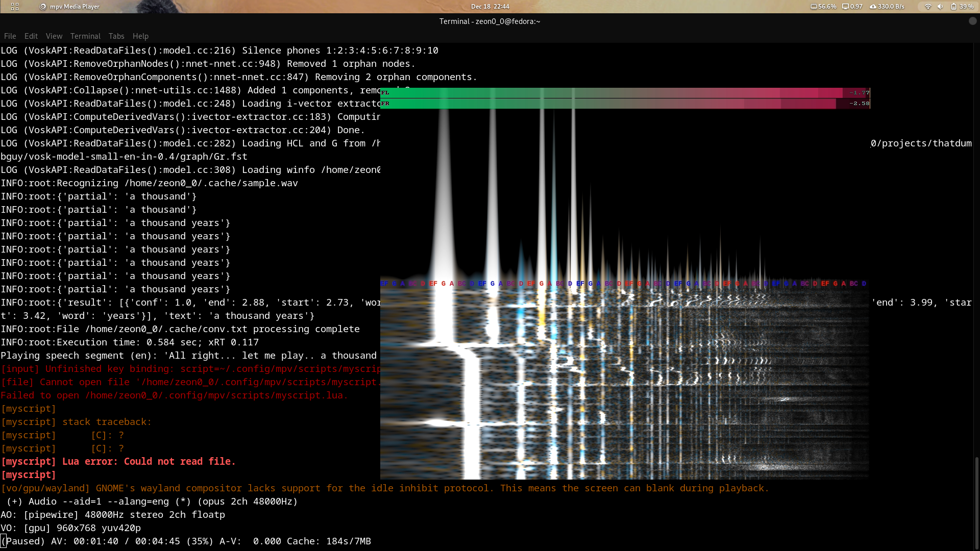Click the CPU load 0.97 indicator
The height and width of the screenshot is (551, 980).
pos(852,7)
